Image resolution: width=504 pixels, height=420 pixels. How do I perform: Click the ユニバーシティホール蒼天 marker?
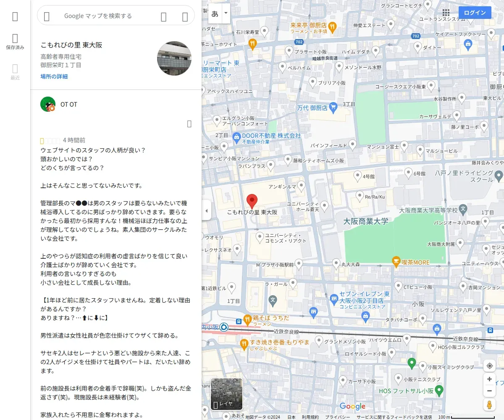click(x=324, y=205)
